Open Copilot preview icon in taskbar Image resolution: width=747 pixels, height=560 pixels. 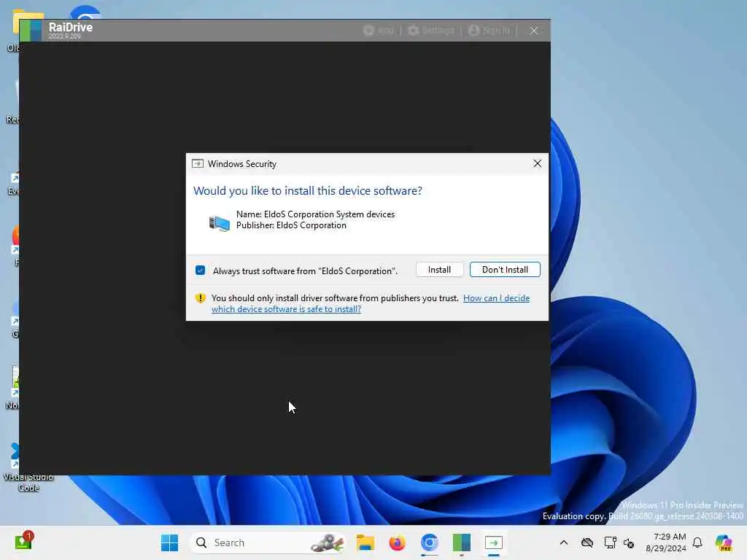tap(724, 542)
